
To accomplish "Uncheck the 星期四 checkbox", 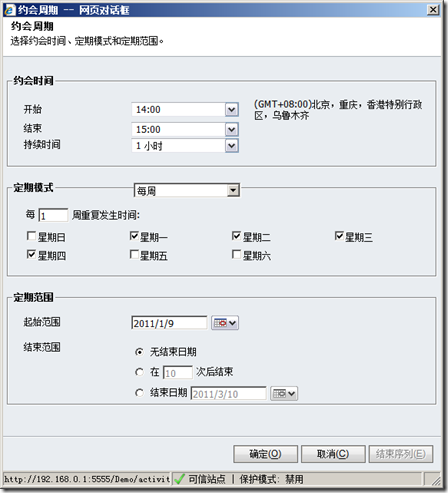I will [x=31, y=255].
